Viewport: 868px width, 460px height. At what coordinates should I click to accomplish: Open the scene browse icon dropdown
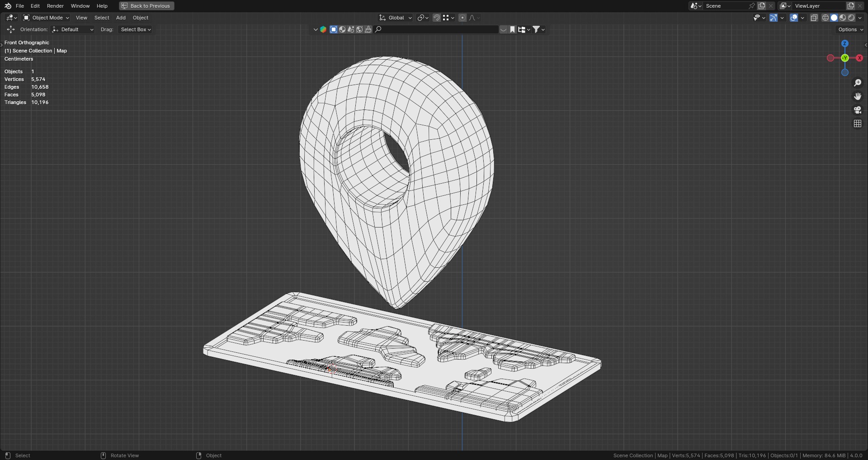[x=696, y=6]
